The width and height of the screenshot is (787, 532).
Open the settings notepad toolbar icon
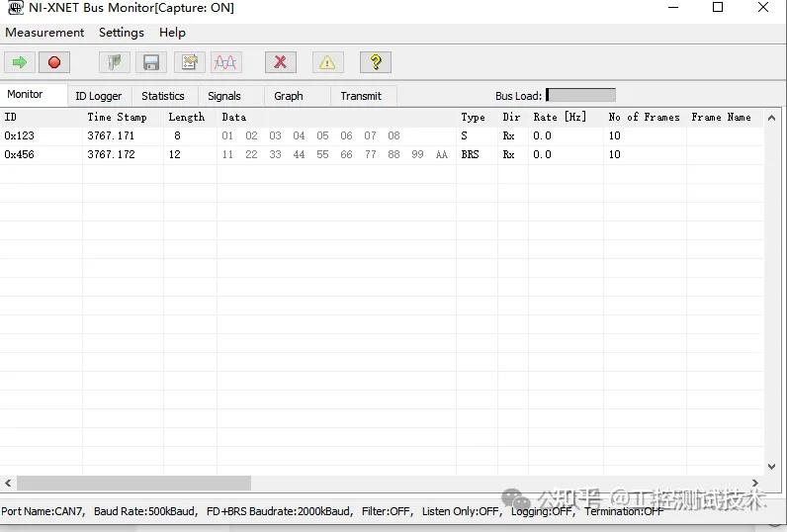189,62
